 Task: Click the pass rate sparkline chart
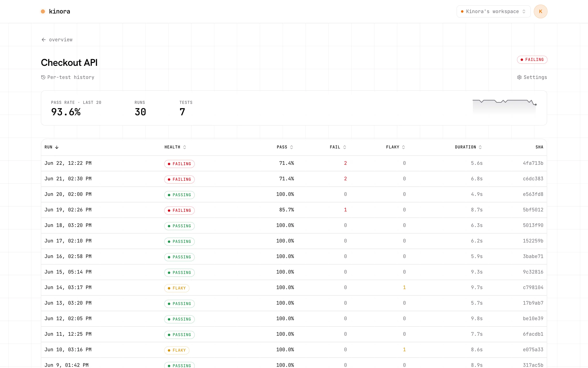tap(504, 107)
